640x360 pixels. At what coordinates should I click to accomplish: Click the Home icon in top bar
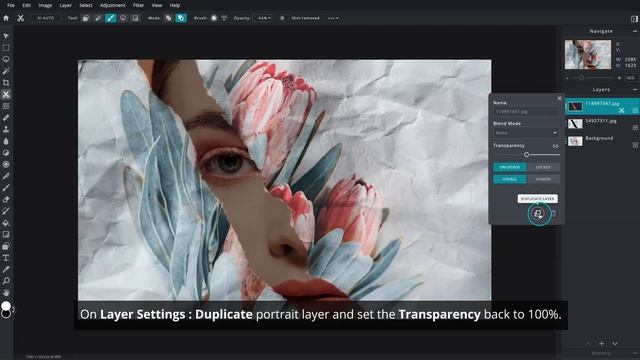[6, 18]
